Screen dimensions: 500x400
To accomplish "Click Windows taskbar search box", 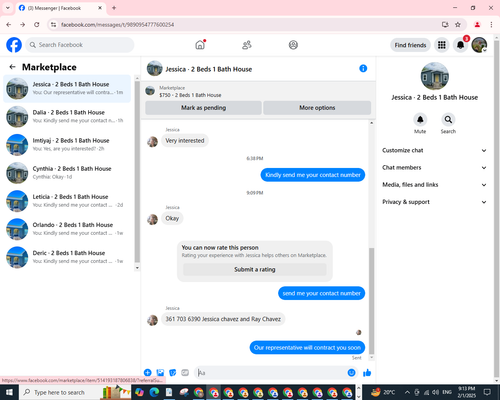I will pyautogui.click(x=59, y=392).
